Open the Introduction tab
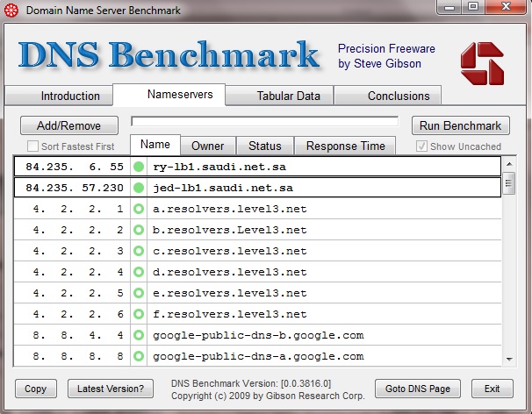The height and width of the screenshot is (414, 532). [x=59, y=96]
